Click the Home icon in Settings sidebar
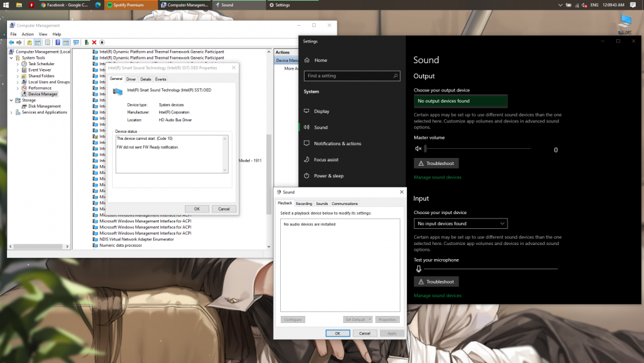 click(307, 60)
